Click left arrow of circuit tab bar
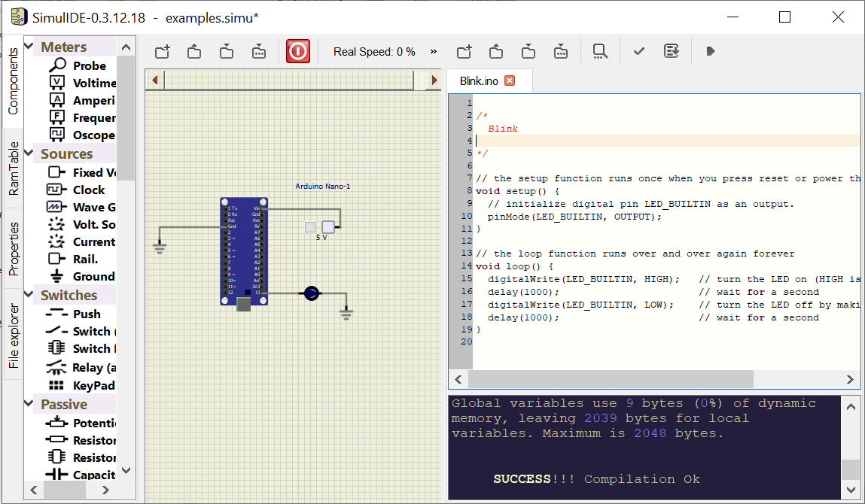The image size is (865, 504). [155, 80]
